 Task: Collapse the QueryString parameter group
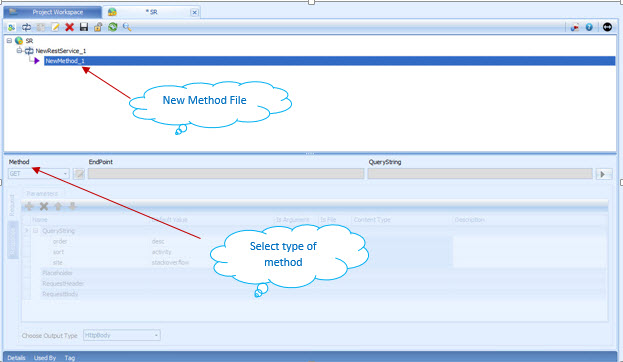(35, 230)
